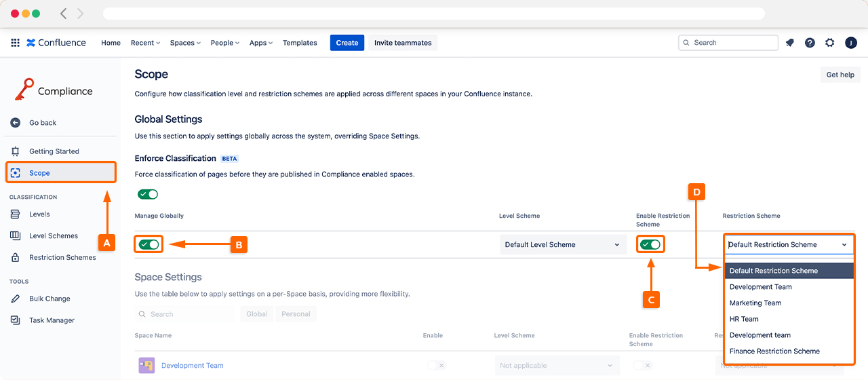
Task: Open the app switcher grid icon
Action: point(15,43)
